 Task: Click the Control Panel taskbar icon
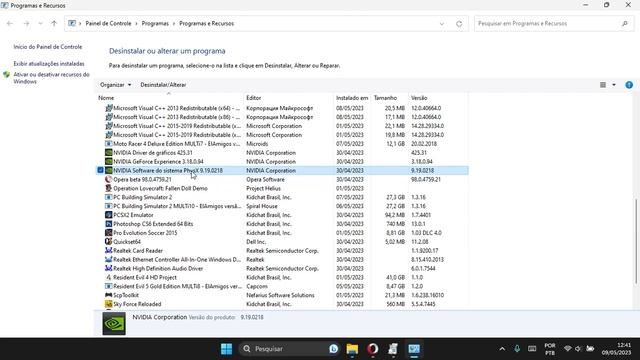pyautogui.click(x=414, y=349)
